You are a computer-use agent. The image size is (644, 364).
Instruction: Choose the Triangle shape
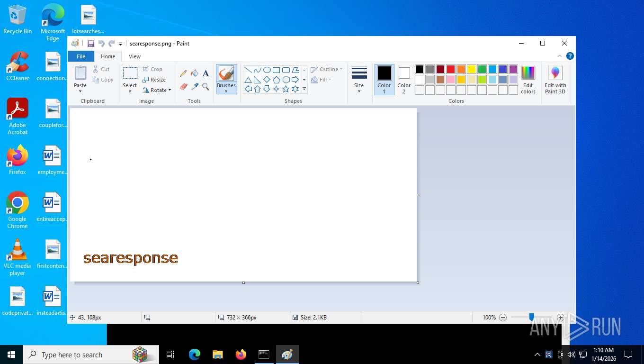pyautogui.click(x=248, y=80)
